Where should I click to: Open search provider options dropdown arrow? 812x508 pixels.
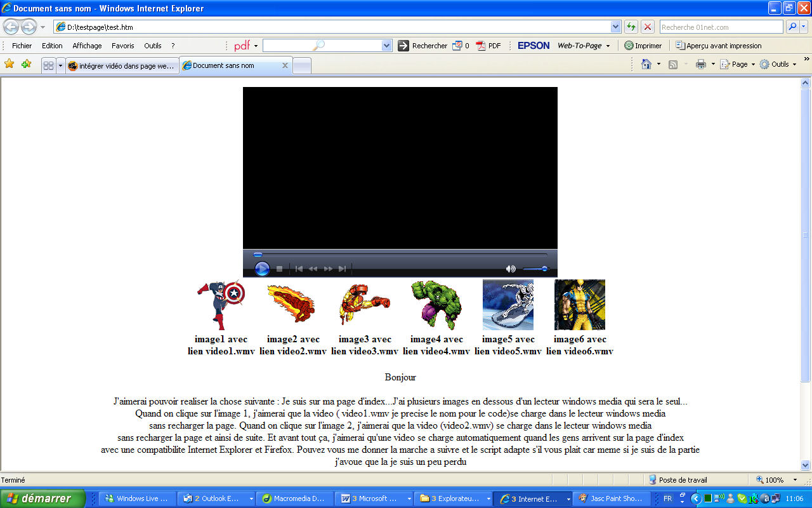pyautogui.click(x=804, y=27)
